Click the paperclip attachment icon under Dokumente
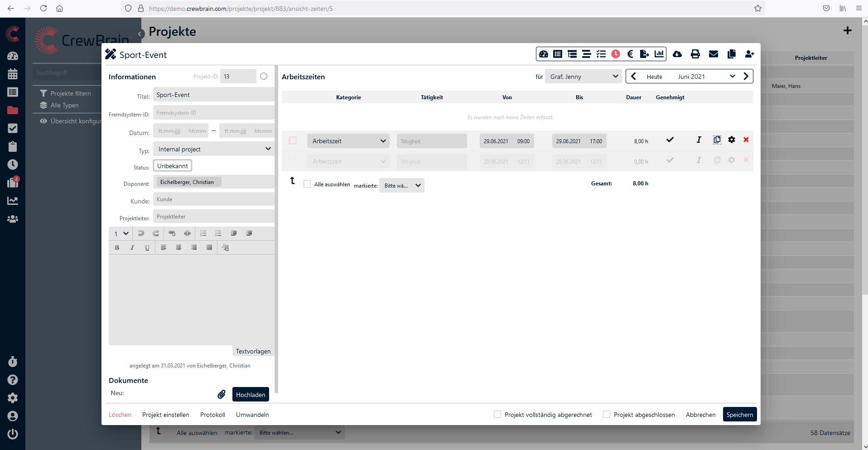 point(222,394)
